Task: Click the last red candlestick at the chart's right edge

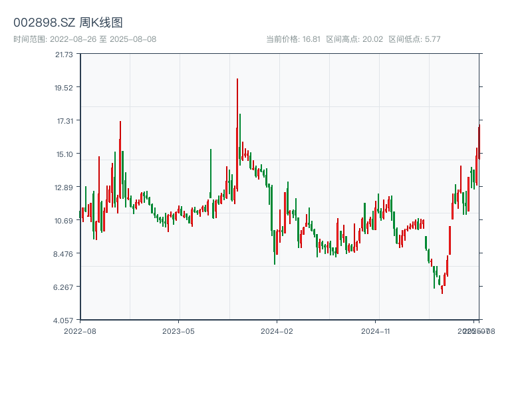Action: point(479,142)
